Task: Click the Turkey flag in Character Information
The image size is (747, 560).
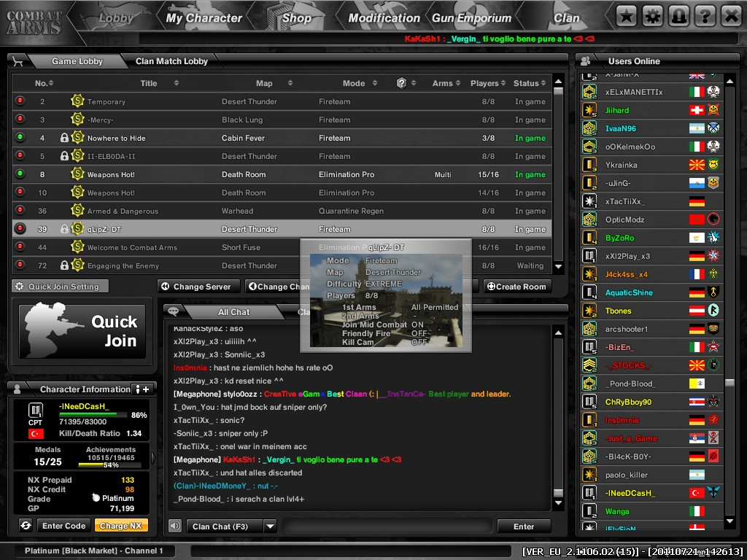Action: [x=36, y=434]
